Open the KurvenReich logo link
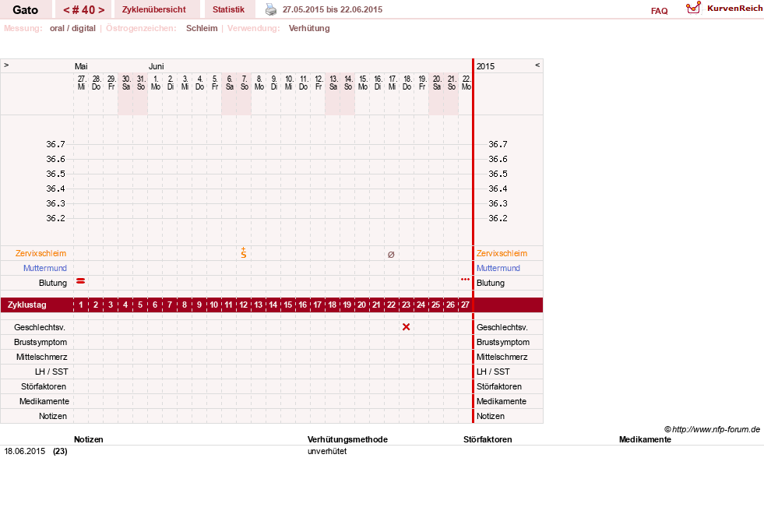 pos(724,9)
